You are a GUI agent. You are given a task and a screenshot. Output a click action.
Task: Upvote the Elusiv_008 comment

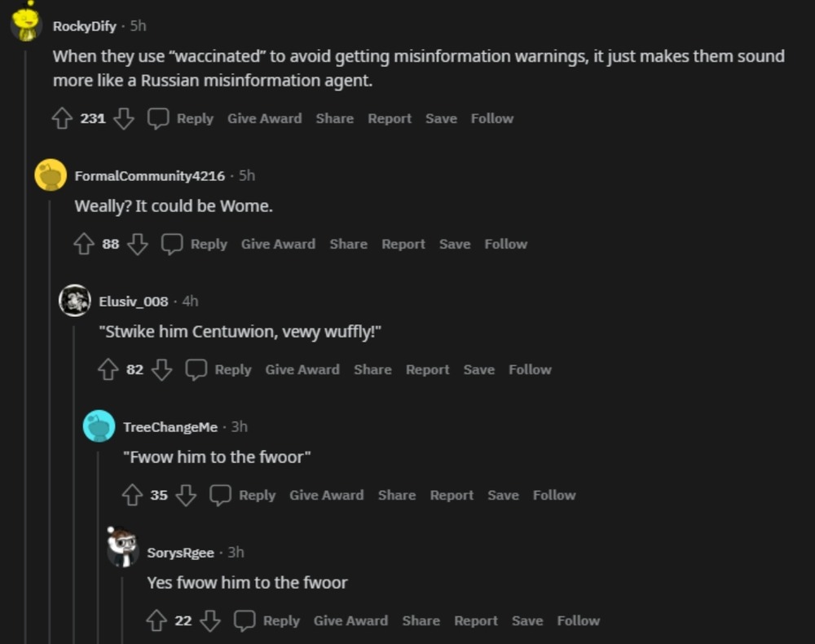[108, 370]
